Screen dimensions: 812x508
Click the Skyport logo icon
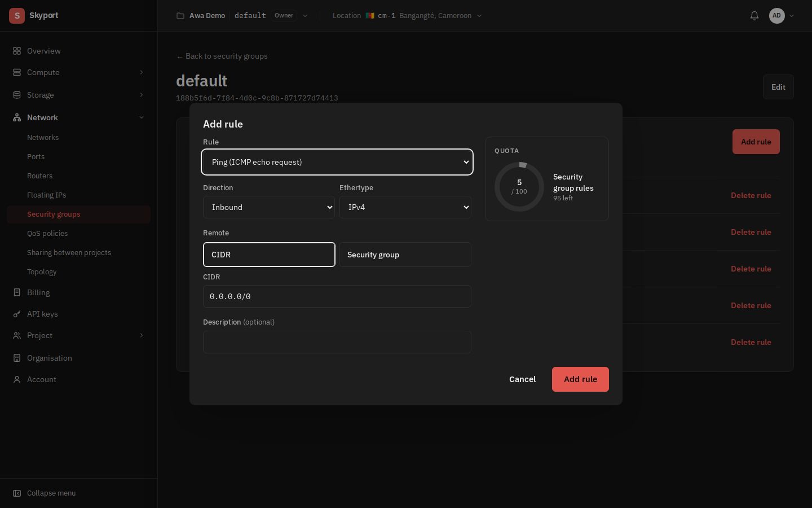[17, 16]
